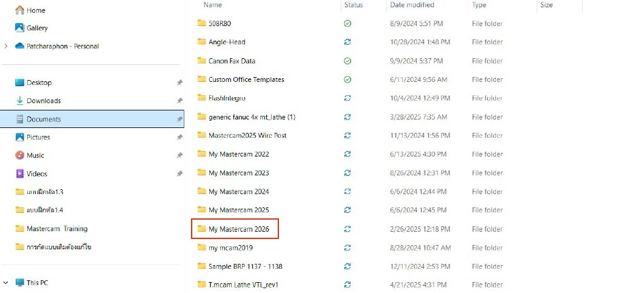Select Sample BRP 1137 - 1138 folder icon
The width and height of the screenshot is (644, 293).
[x=201, y=266]
